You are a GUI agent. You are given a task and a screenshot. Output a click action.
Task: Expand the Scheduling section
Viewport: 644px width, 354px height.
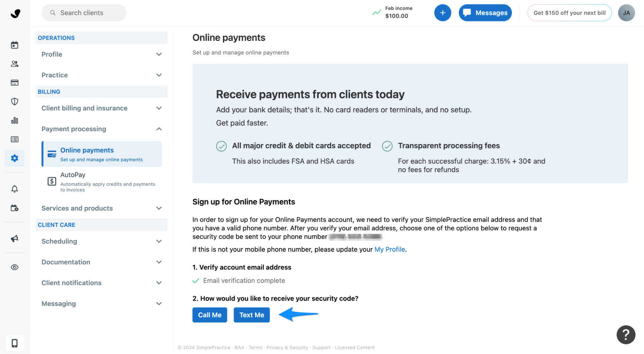tap(101, 241)
